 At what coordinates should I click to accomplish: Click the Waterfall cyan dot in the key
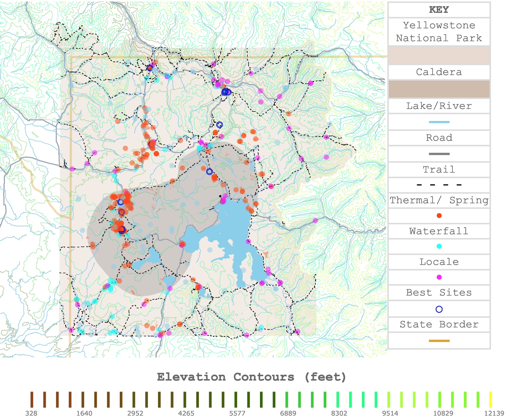(x=439, y=246)
